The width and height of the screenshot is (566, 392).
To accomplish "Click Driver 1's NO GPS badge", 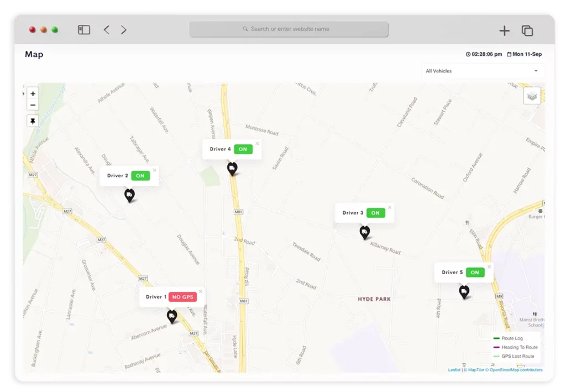I will (182, 296).
